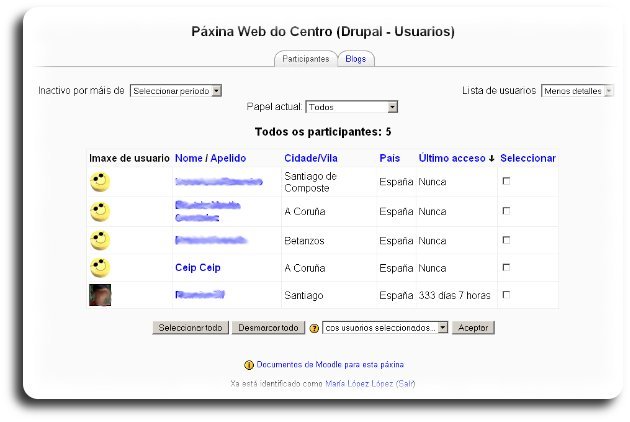Image resolution: width=630 pixels, height=422 pixels.
Task: Click the Seleccionar todo button
Action: 190,328
